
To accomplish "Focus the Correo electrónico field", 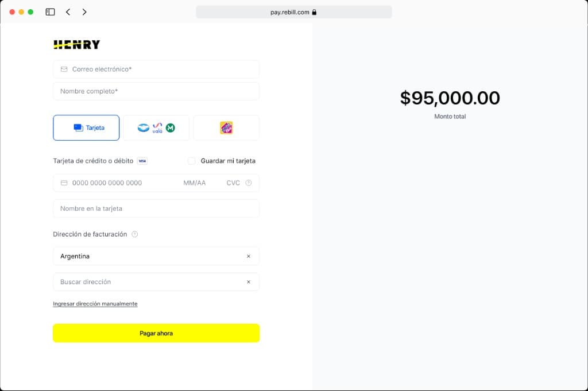I will click(156, 69).
